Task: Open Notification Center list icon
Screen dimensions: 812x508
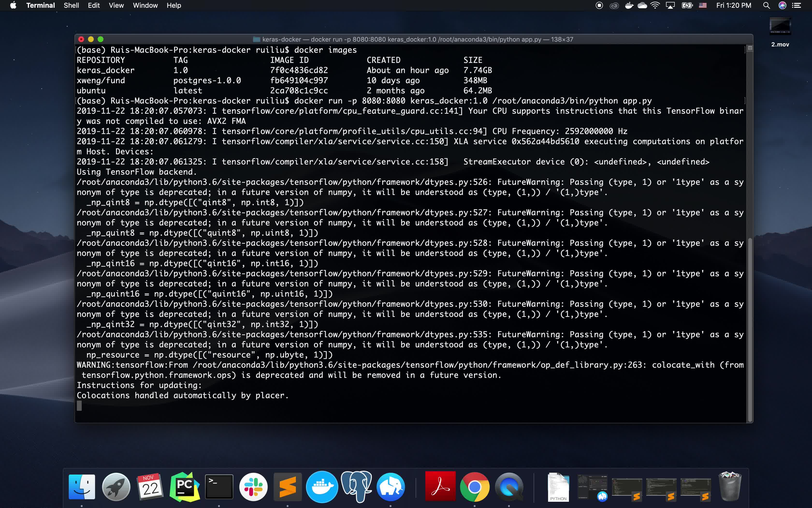Action: point(796,5)
